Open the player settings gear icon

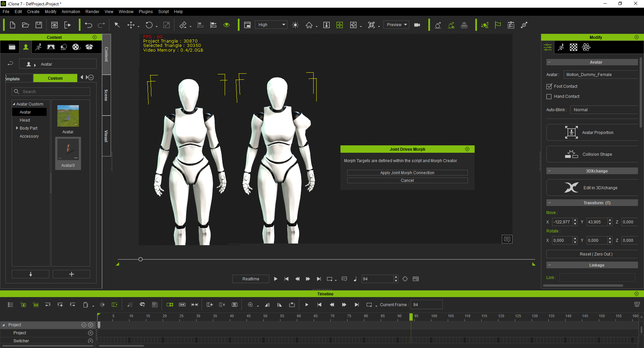click(x=405, y=279)
